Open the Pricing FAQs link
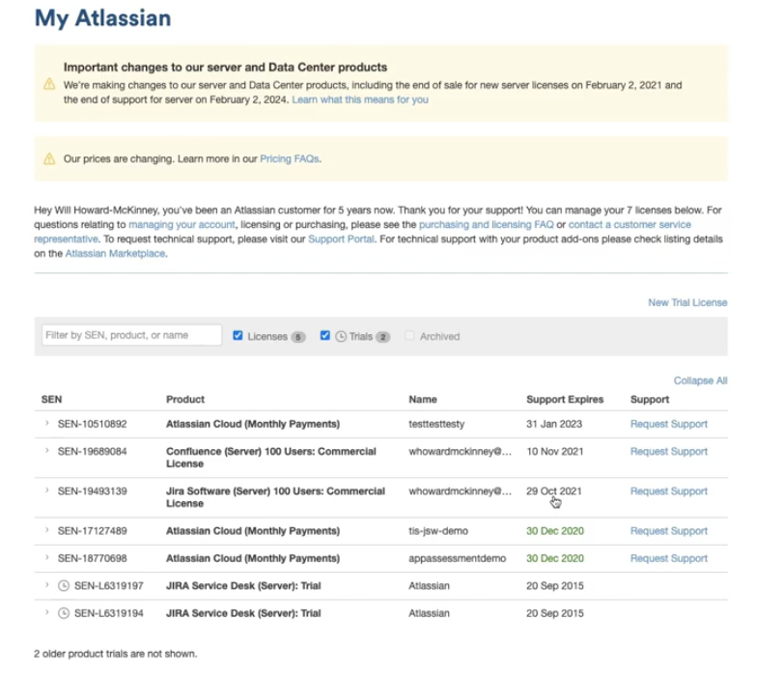Viewport: 784px width, 676px height. pos(289,158)
